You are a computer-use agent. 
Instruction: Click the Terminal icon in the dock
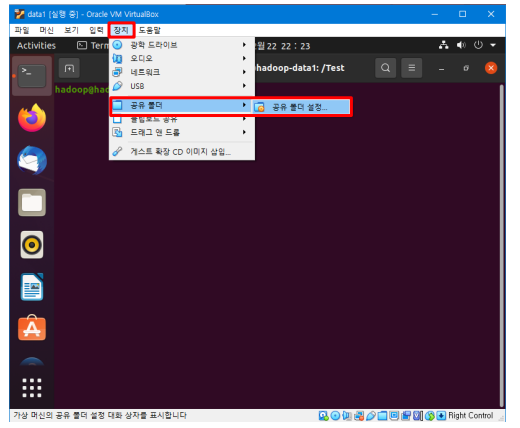(32, 76)
